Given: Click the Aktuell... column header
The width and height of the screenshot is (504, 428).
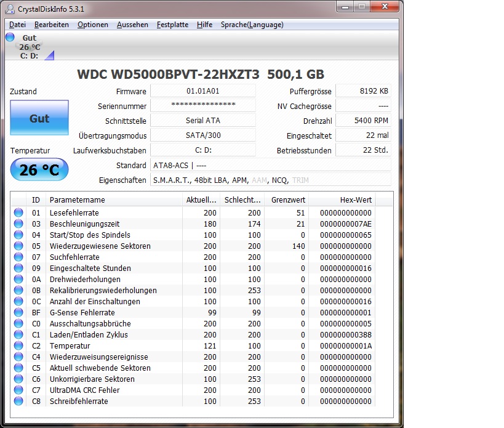Looking at the screenshot, I should pyautogui.click(x=201, y=200).
